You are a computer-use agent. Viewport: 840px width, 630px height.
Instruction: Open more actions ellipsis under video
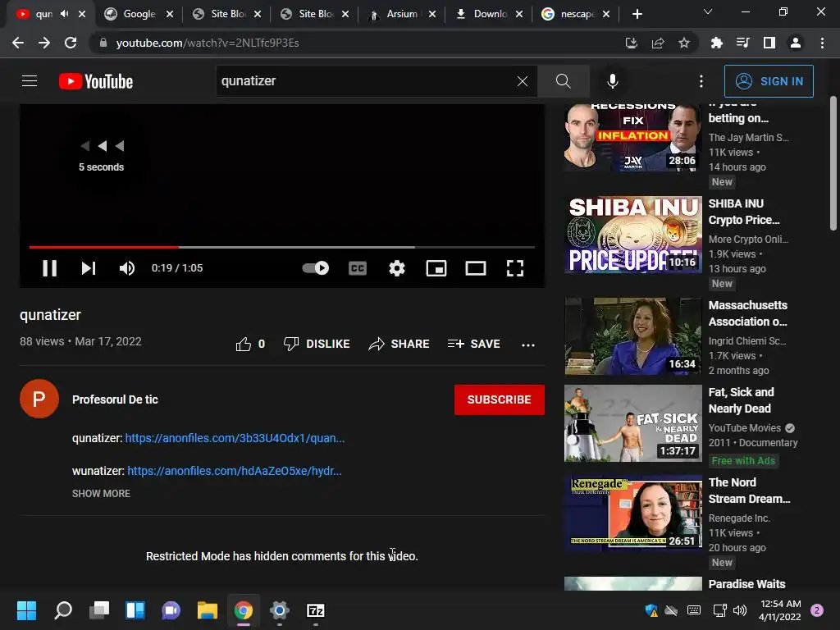528,345
